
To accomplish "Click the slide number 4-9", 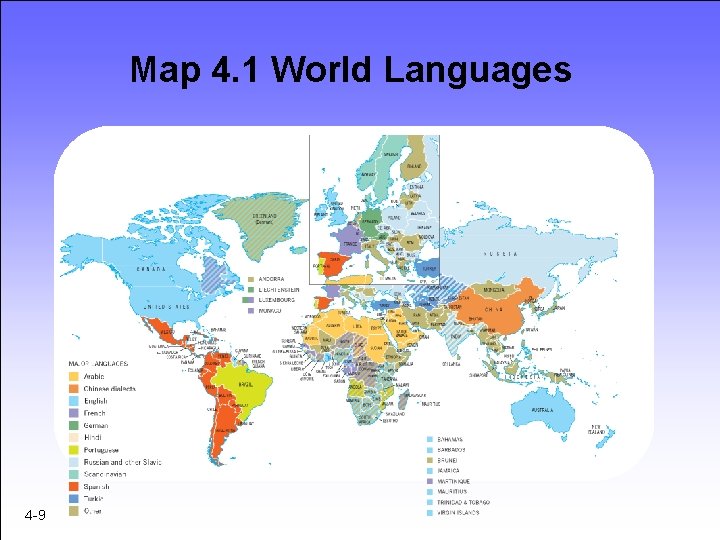I will click(x=35, y=515).
